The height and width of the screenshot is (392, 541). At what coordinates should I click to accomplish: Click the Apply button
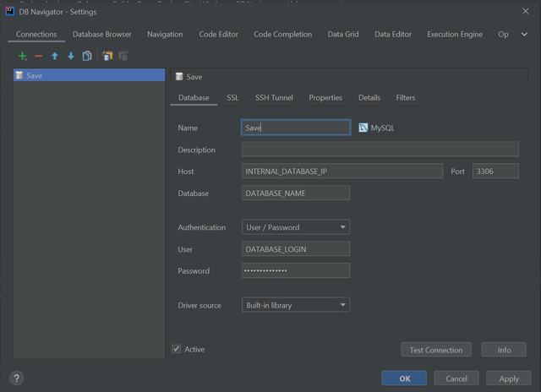(509, 378)
